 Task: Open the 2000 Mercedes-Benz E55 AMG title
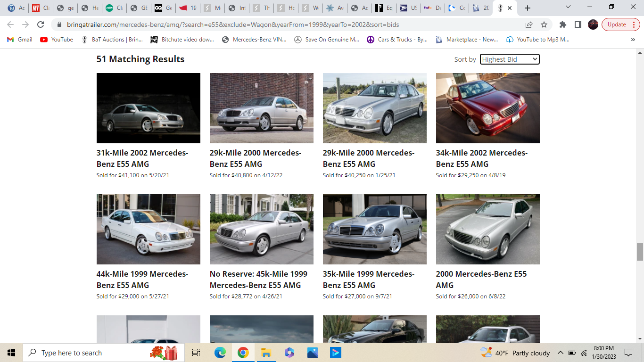(x=481, y=280)
